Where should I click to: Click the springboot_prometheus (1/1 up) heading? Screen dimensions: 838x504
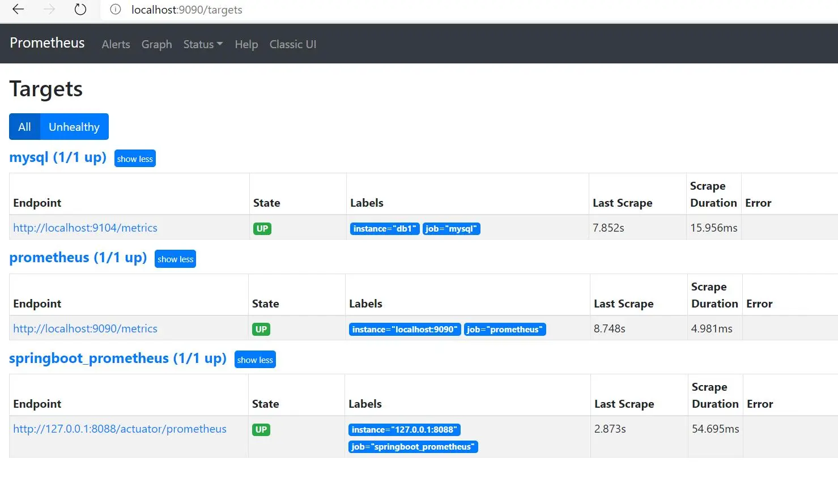pos(118,358)
